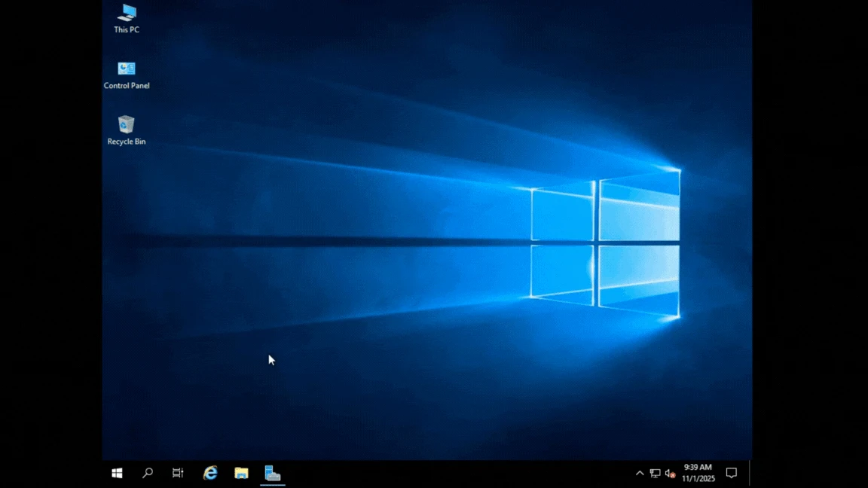Open Task View from the taskbar
This screenshot has height=488, width=868.
tap(178, 473)
